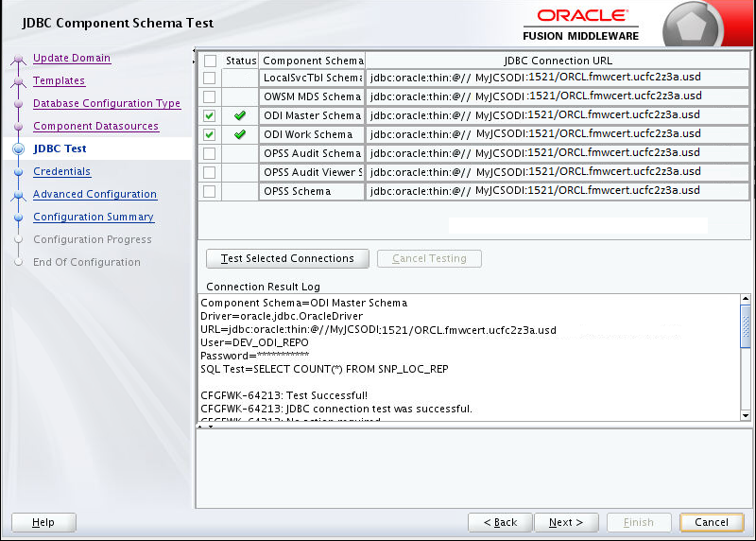Click the Status column header
This screenshot has width=756, height=541.
point(241,61)
